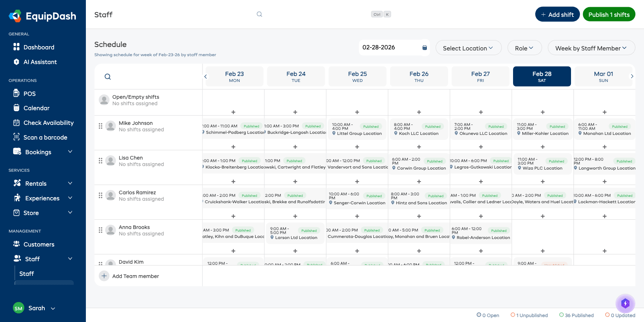This screenshot has width=644, height=322.
Task: Open the AI Assistant from the sidebar
Action: [x=40, y=62]
